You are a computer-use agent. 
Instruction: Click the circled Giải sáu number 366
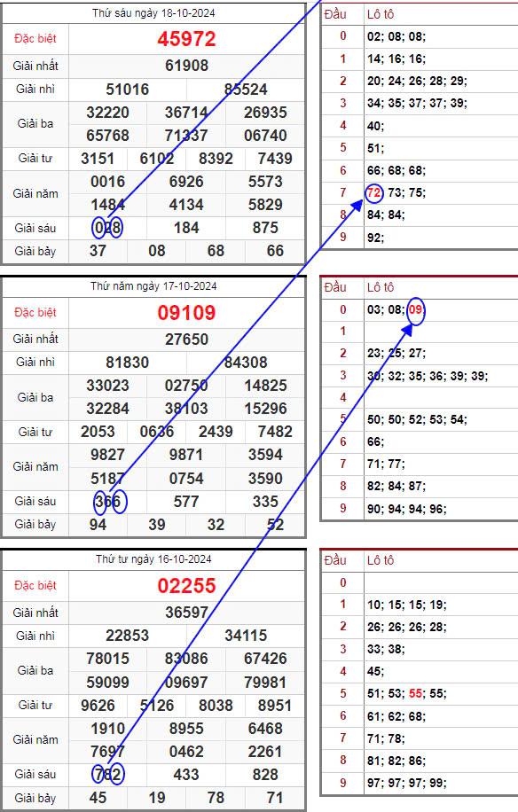click(107, 501)
